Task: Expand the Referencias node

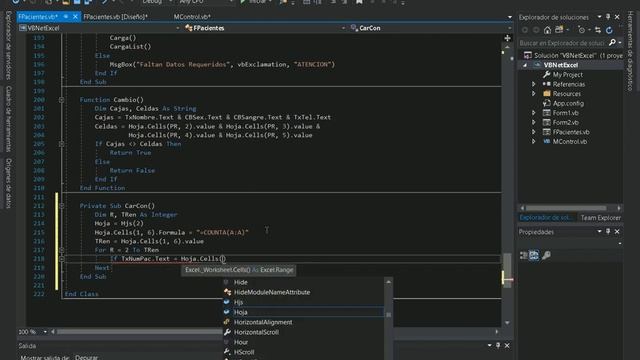Action: 533,84
